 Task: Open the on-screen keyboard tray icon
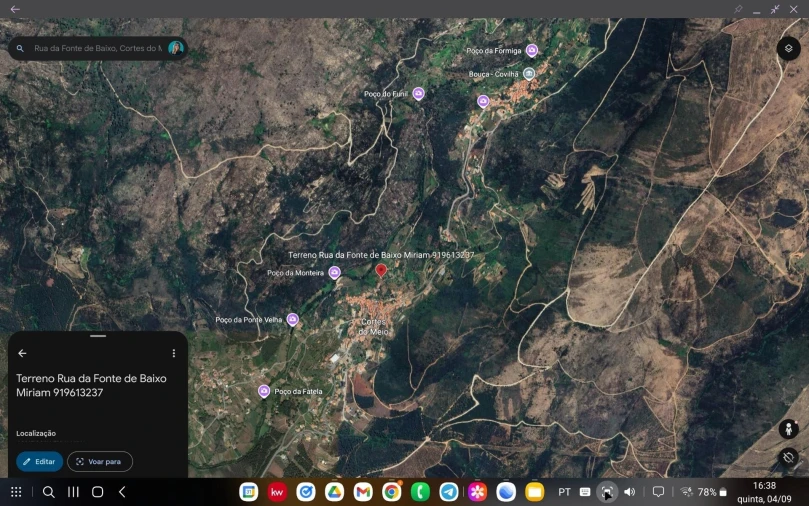pyautogui.click(x=585, y=492)
